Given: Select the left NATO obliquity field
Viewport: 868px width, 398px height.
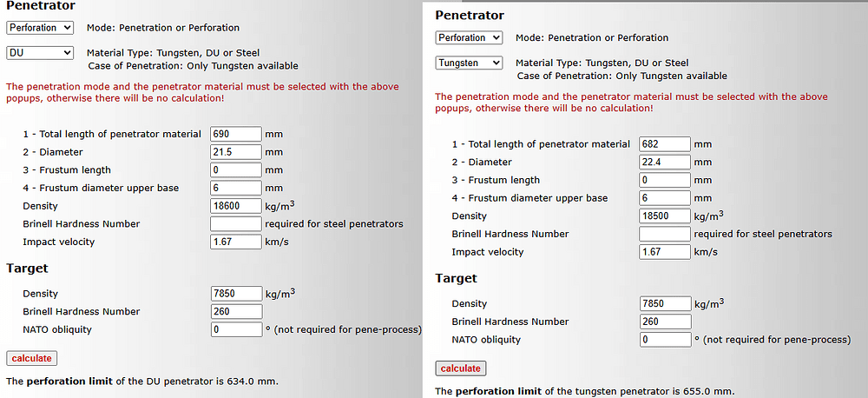Looking at the screenshot, I should pyautogui.click(x=236, y=329).
